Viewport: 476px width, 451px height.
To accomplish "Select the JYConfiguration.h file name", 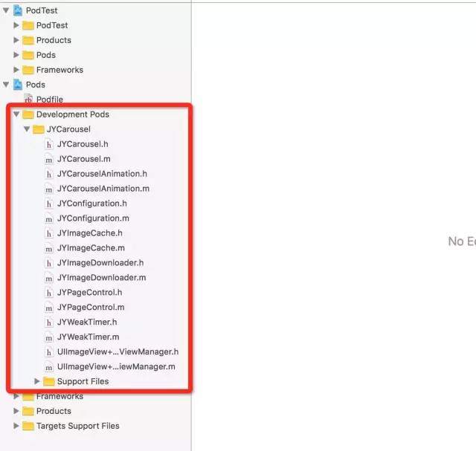I will pos(92,204).
